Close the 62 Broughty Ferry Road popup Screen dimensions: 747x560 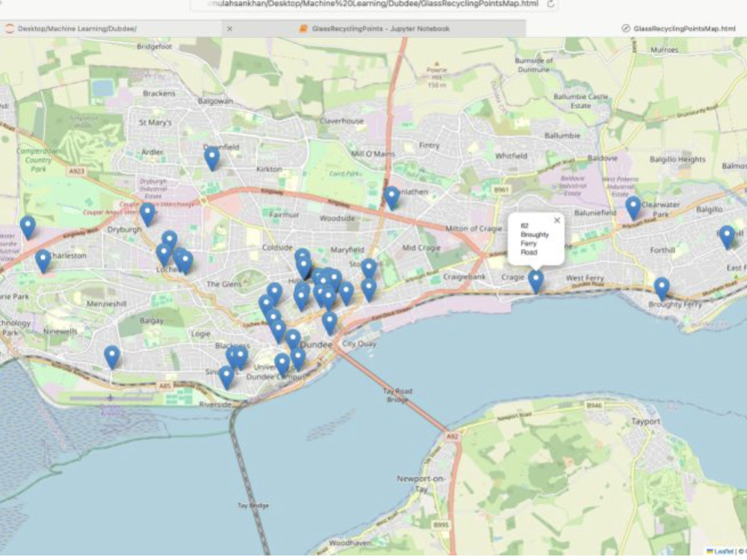coord(557,220)
